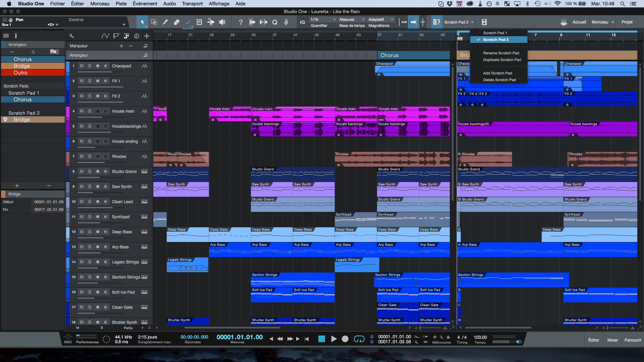Click the Chorus arranger section

[x=413, y=55]
